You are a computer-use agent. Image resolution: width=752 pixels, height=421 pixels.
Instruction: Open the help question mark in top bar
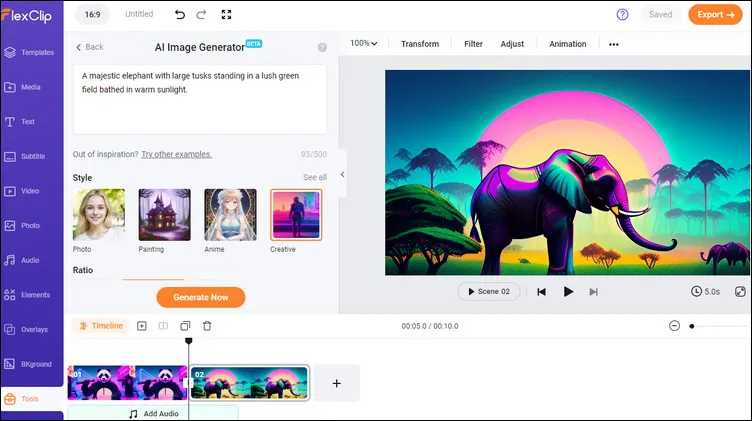click(622, 15)
